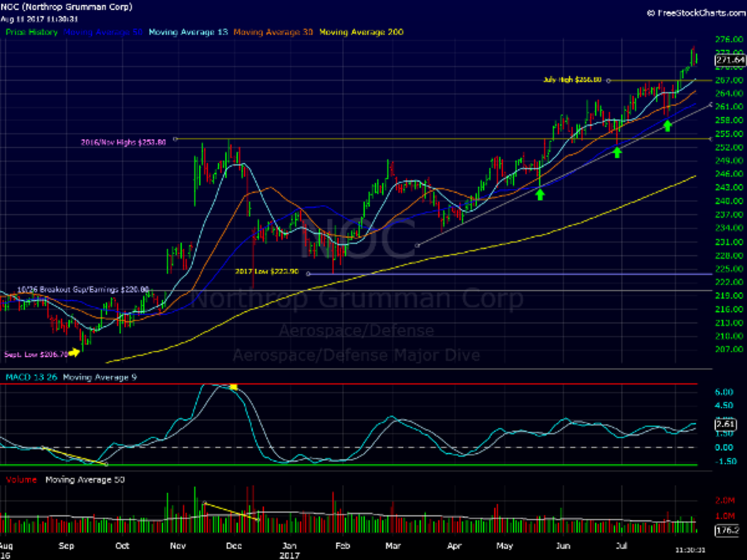Viewport: 747px width, 560px height.
Task: Click the Jul label on the time axis
Action: coord(622,546)
